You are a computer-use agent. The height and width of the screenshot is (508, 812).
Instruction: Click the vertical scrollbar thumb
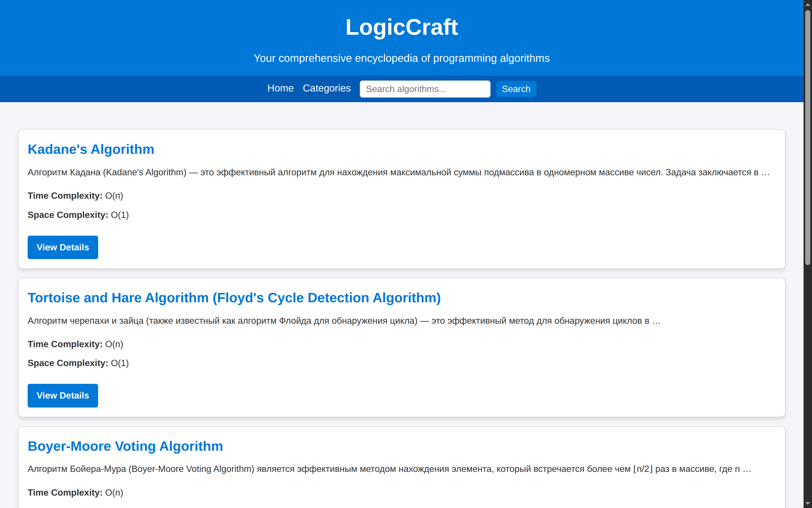pyautogui.click(x=808, y=138)
